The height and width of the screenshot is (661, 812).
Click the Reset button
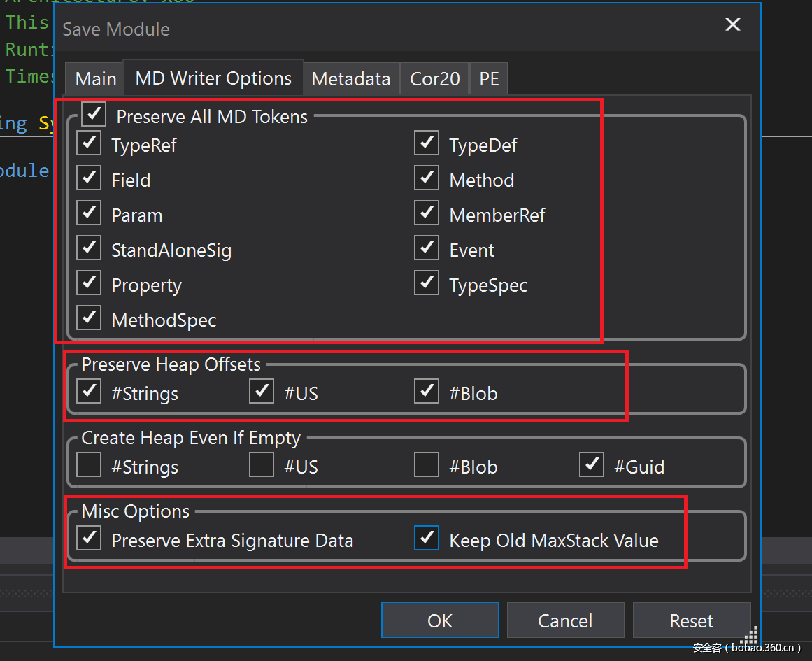691,620
